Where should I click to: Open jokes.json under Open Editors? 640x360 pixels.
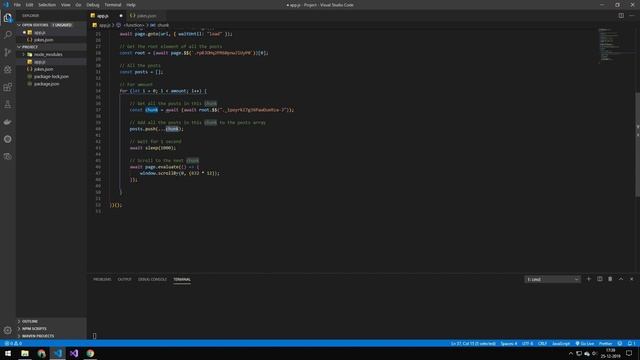43,40
